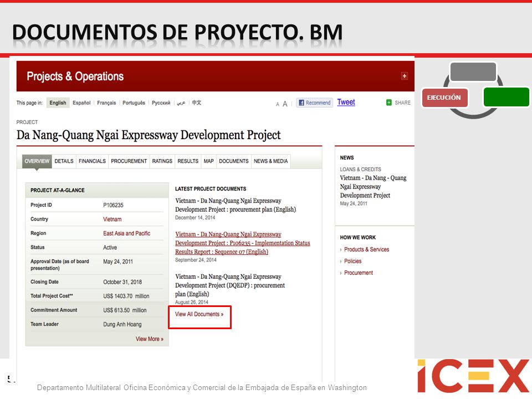
Task: Click the gray cycle stage box
Action: tap(473, 71)
